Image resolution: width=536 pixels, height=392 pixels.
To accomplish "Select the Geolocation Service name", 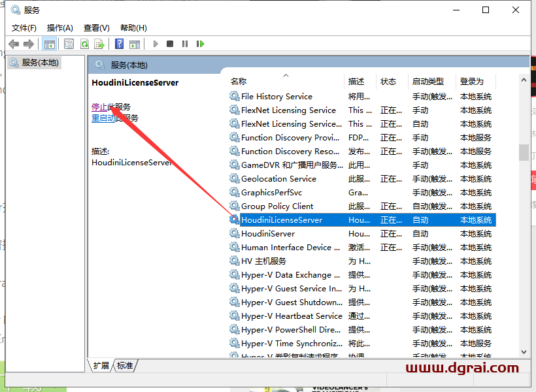I will pos(278,179).
